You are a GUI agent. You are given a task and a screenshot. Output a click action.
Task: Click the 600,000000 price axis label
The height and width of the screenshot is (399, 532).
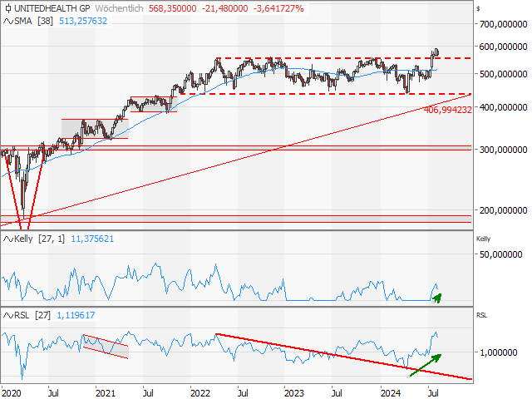503,47
